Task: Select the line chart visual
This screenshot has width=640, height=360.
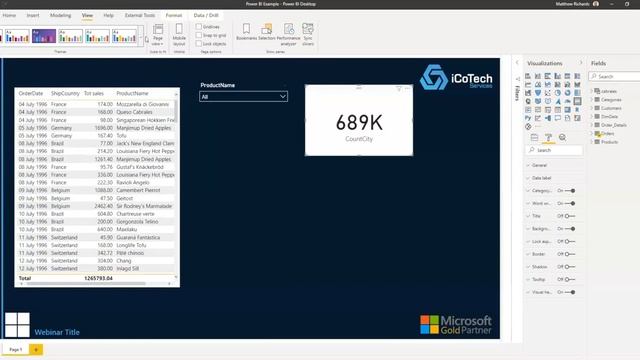Action: pyautogui.click(x=528, y=84)
